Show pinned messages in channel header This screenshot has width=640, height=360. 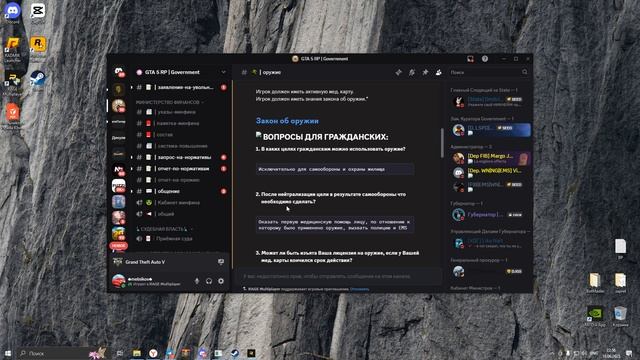425,72
